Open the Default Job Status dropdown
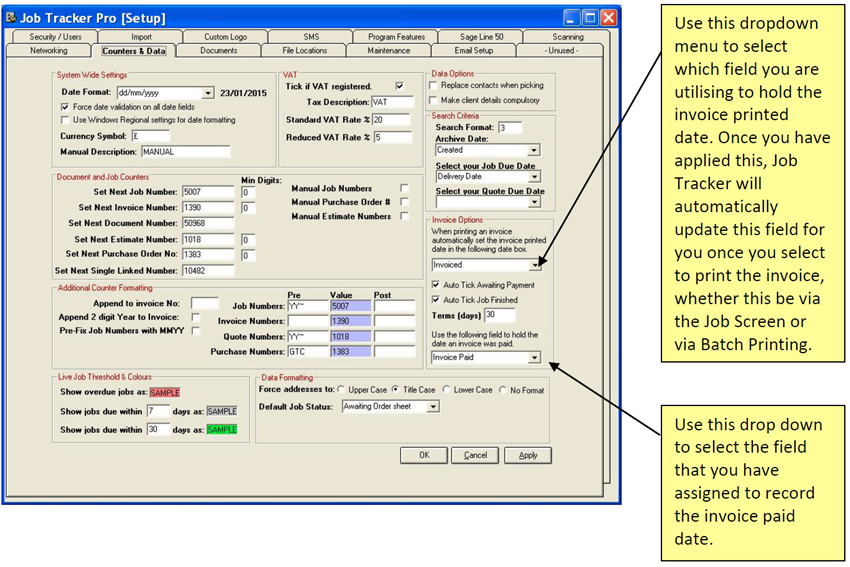The width and height of the screenshot is (850, 567). 433,407
